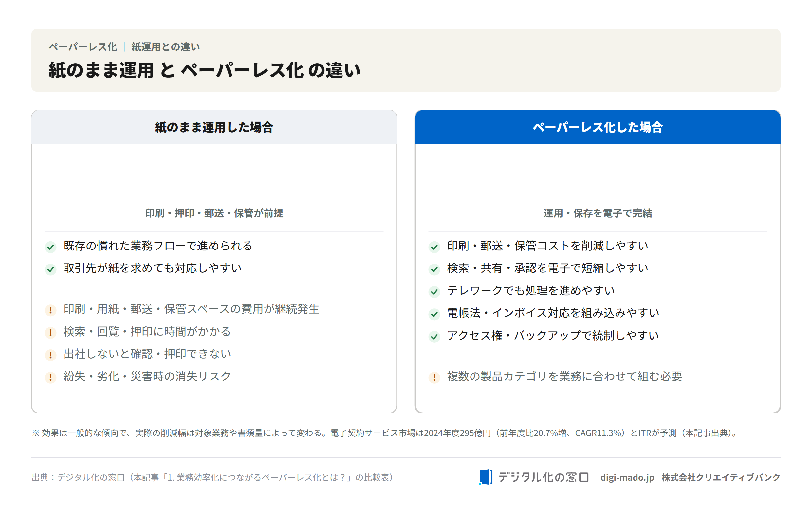Image resolution: width=812 pixels, height=516 pixels.
Task: Click the subtitle 運用・保存を電子で完結
Action: [x=598, y=213]
